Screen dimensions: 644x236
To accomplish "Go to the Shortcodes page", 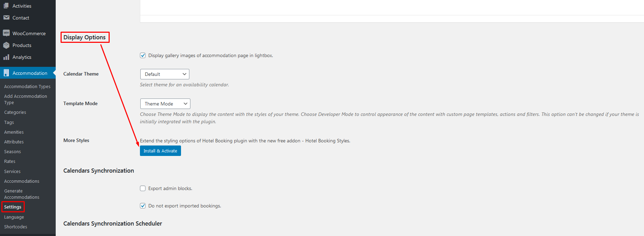I will 16,227.
